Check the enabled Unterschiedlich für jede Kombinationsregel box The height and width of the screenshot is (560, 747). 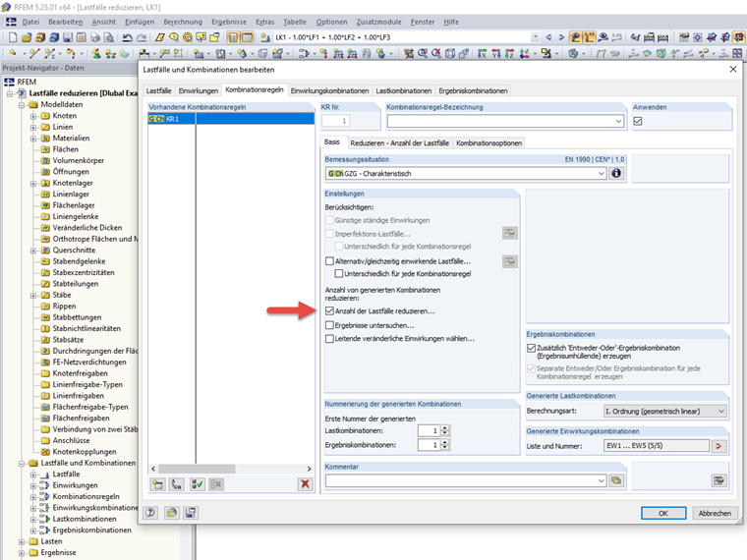coord(339,274)
